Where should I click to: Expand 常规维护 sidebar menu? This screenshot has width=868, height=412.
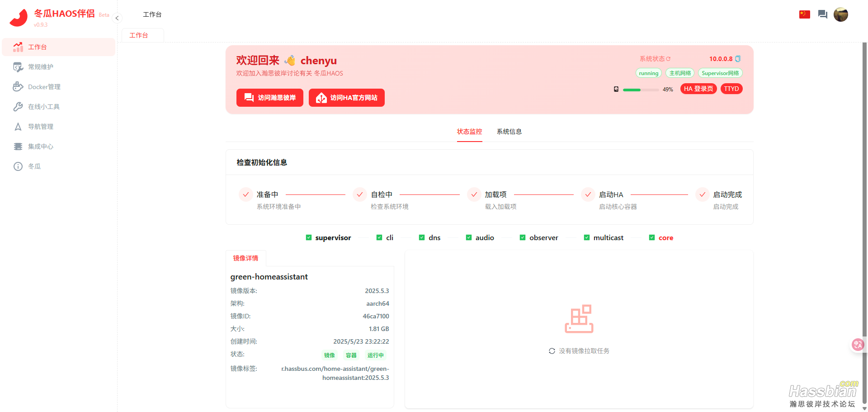40,67
